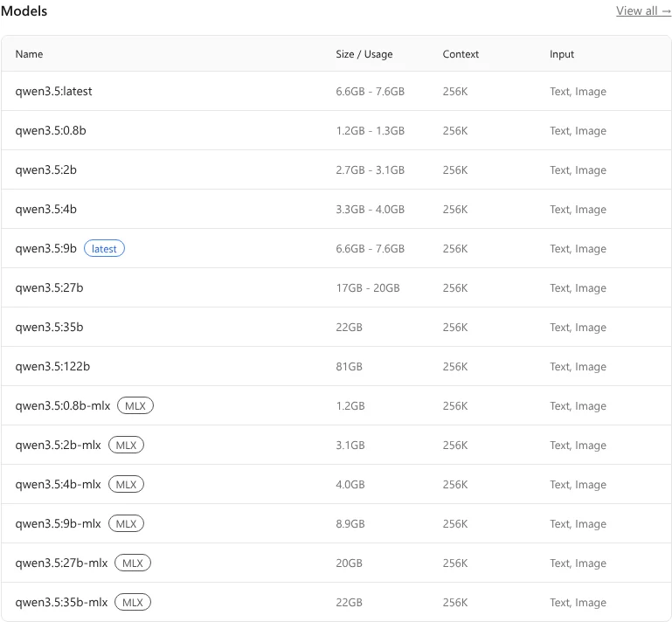Screen dimensions: 672x622
Task: Click the Context column header
Action: (x=461, y=54)
